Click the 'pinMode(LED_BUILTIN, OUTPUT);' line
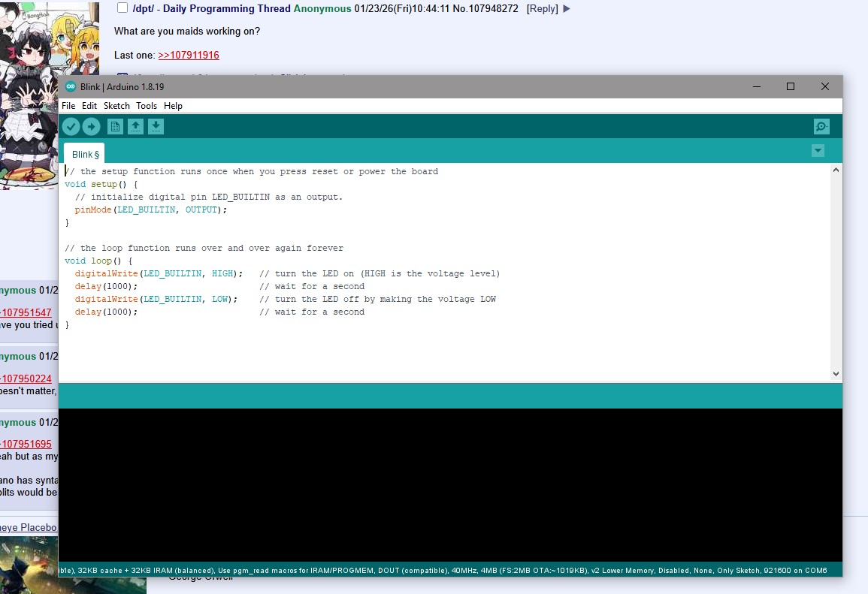 150,210
